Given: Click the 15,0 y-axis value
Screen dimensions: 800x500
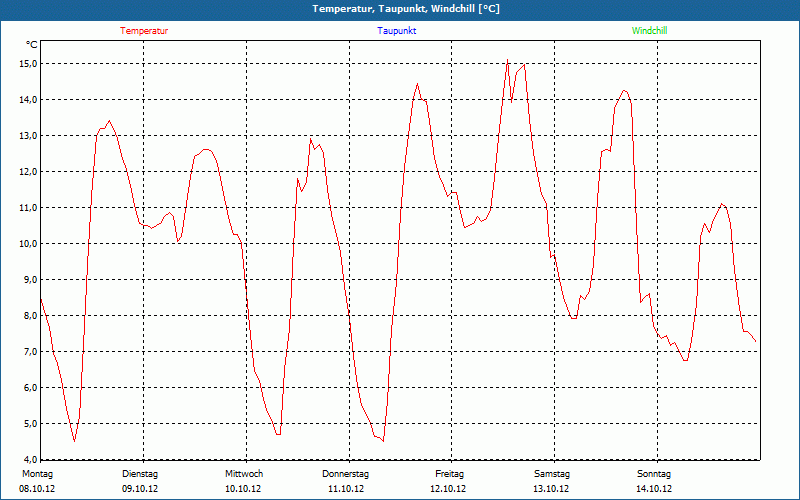Looking at the screenshot, I should coord(28,64).
